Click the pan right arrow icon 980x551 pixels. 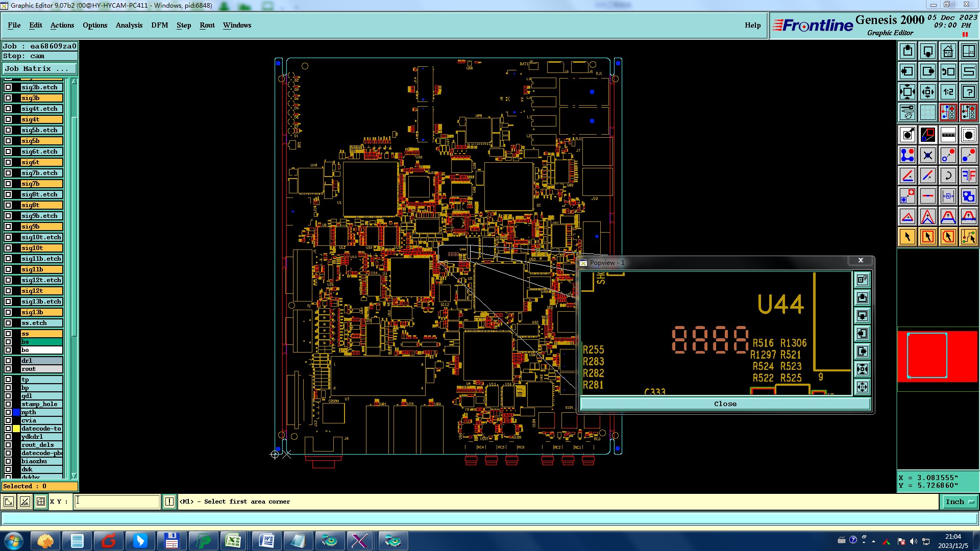click(927, 71)
